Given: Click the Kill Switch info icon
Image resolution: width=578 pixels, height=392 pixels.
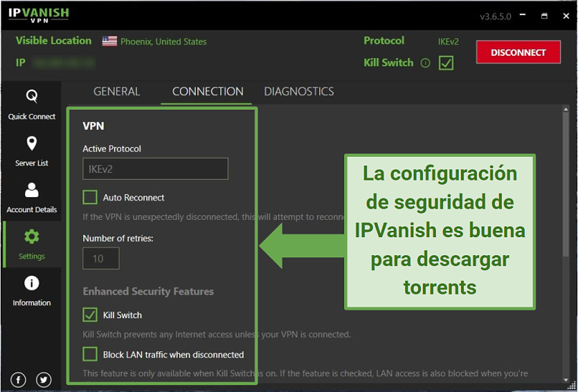Looking at the screenshot, I should point(425,63).
